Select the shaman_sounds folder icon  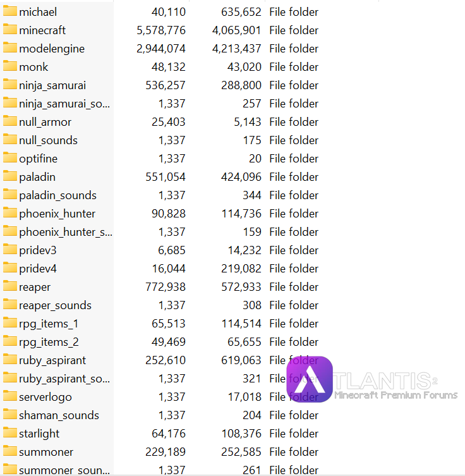click(10, 415)
